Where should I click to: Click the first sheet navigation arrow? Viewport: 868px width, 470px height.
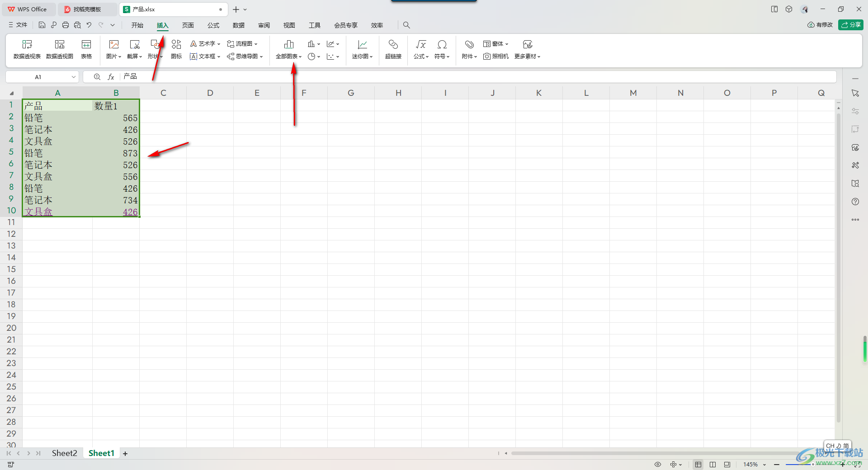[x=9, y=453]
